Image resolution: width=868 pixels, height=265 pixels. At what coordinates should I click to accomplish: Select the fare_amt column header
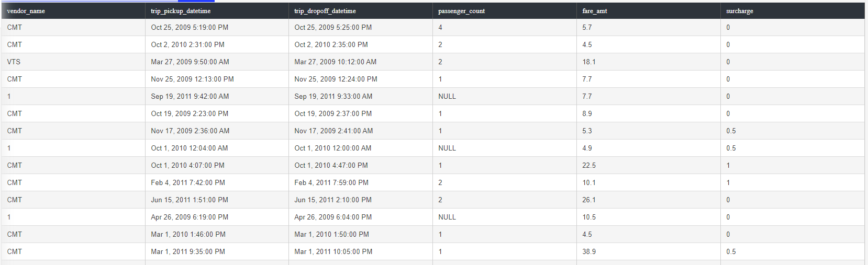649,11
